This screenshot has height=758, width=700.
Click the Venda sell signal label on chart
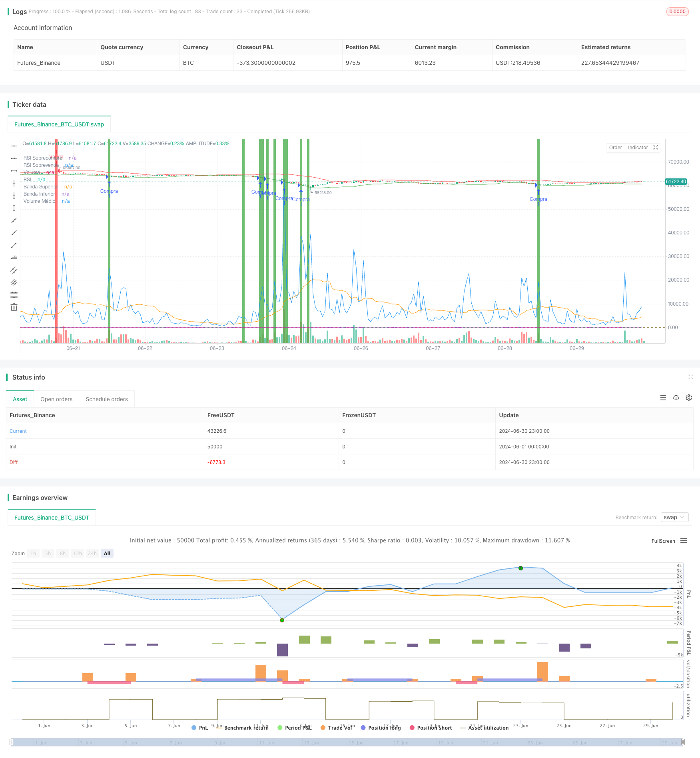tap(56, 157)
